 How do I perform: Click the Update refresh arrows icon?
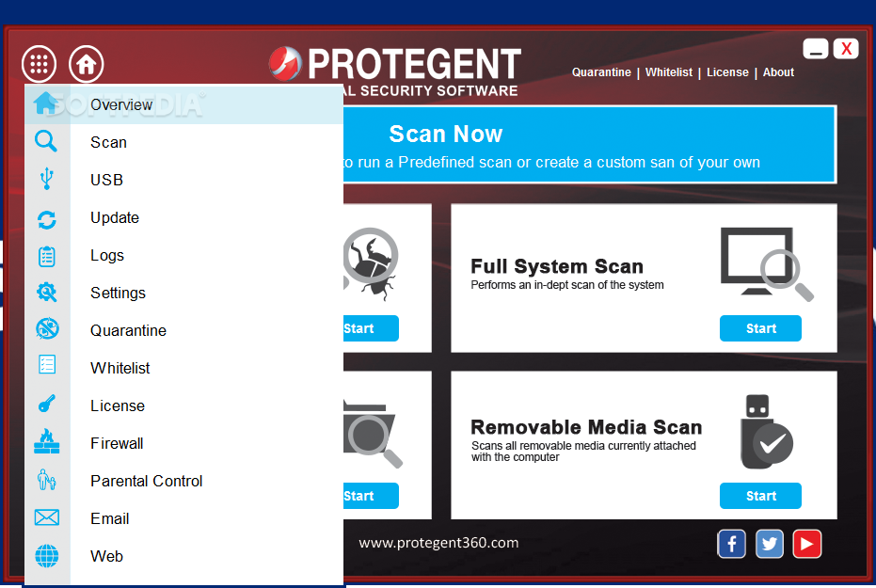click(x=47, y=219)
